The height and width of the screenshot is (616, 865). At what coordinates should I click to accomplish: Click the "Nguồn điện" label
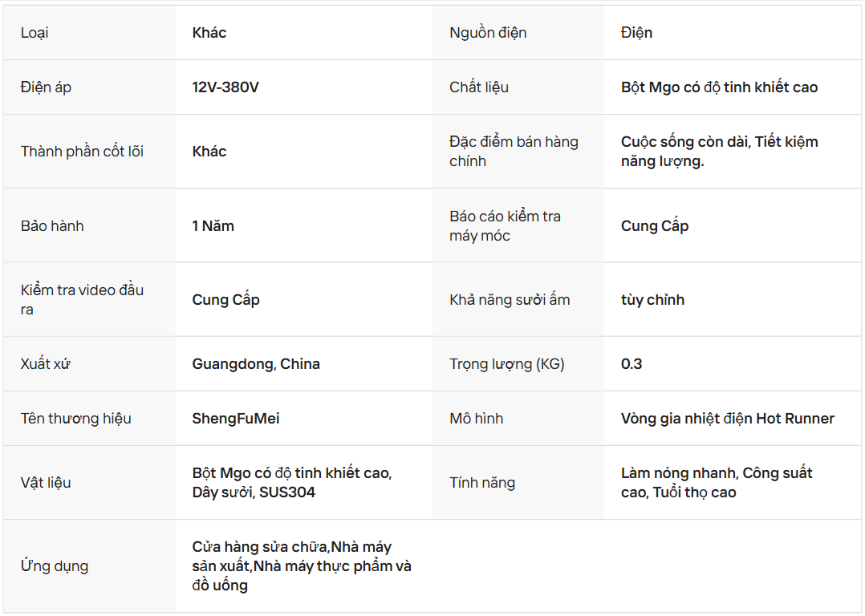coord(488,33)
